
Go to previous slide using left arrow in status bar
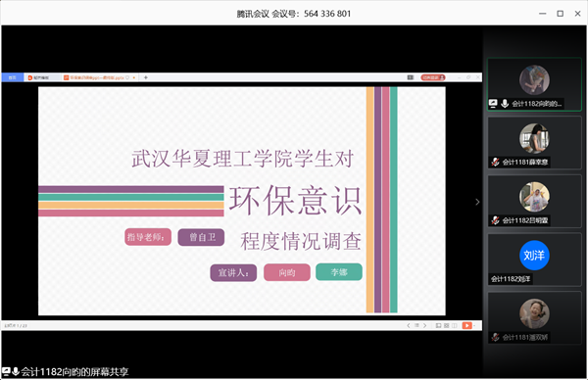(x=409, y=326)
